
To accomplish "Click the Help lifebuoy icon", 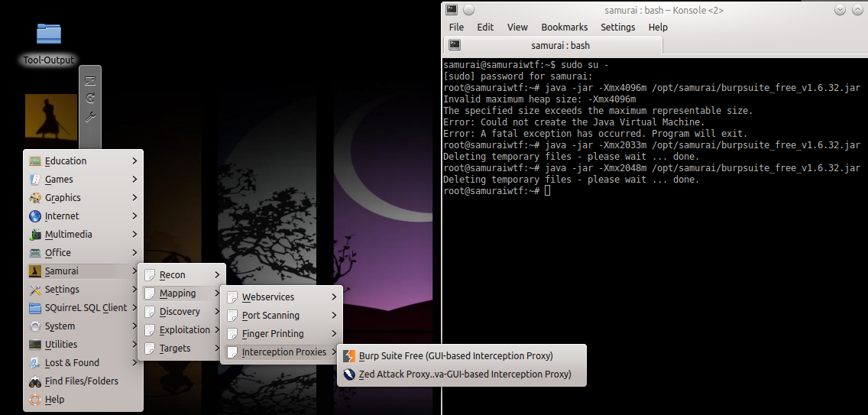I will coord(35,400).
